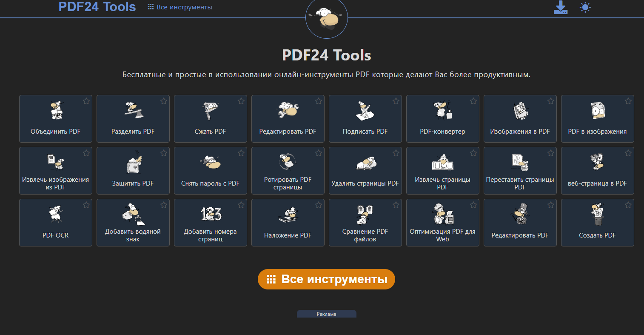Viewport: 644px width, 335px height.
Task: Open the Разделить PDF tool
Action: (133, 119)
